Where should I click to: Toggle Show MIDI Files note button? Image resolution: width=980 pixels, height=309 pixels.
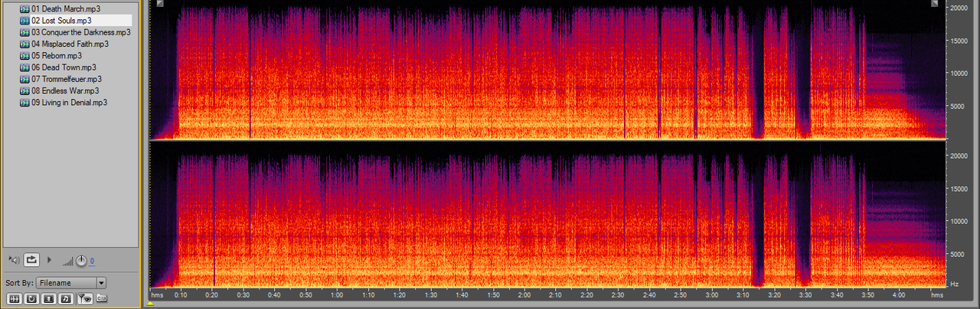(66, 299)
